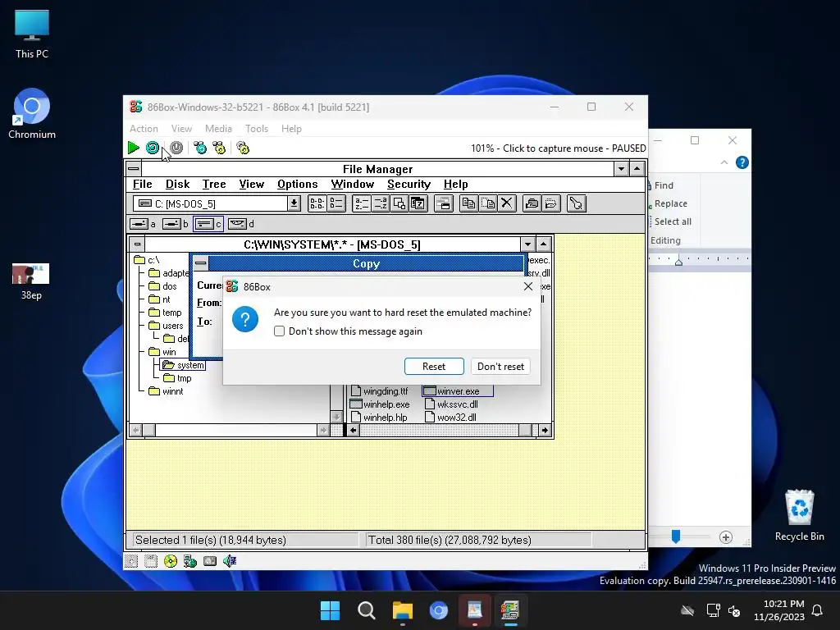The width and height of the screenshot is (840, 630).
Task: Click the green Resume play icon in 86Box
Action: pos(134,148)
